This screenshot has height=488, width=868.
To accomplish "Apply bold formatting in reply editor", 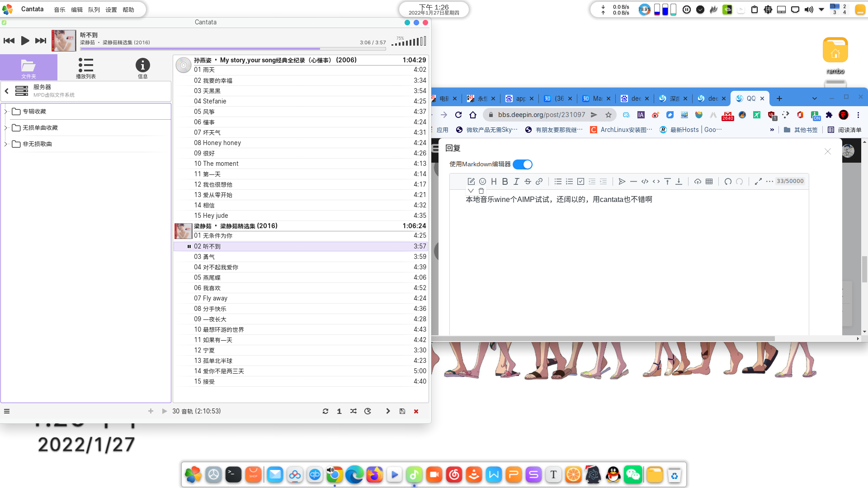I will pyautogui.click(x=505, y=182).
